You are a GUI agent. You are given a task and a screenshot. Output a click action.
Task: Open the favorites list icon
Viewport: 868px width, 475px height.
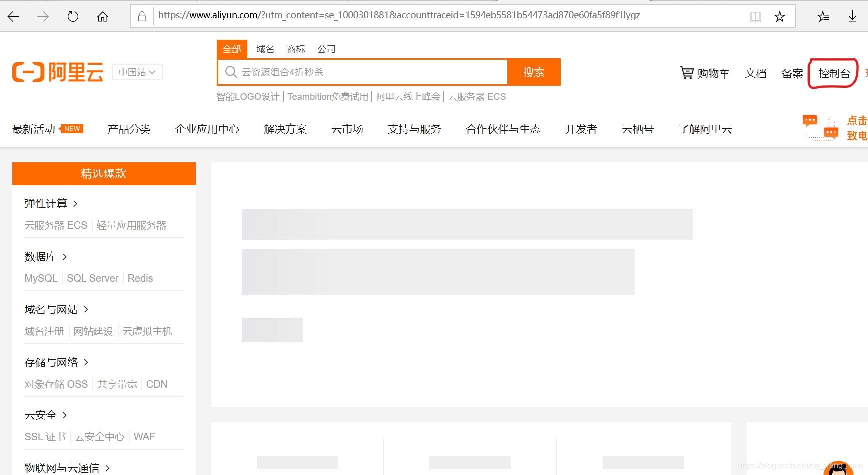pyautogui.click(x=823, y=17)
